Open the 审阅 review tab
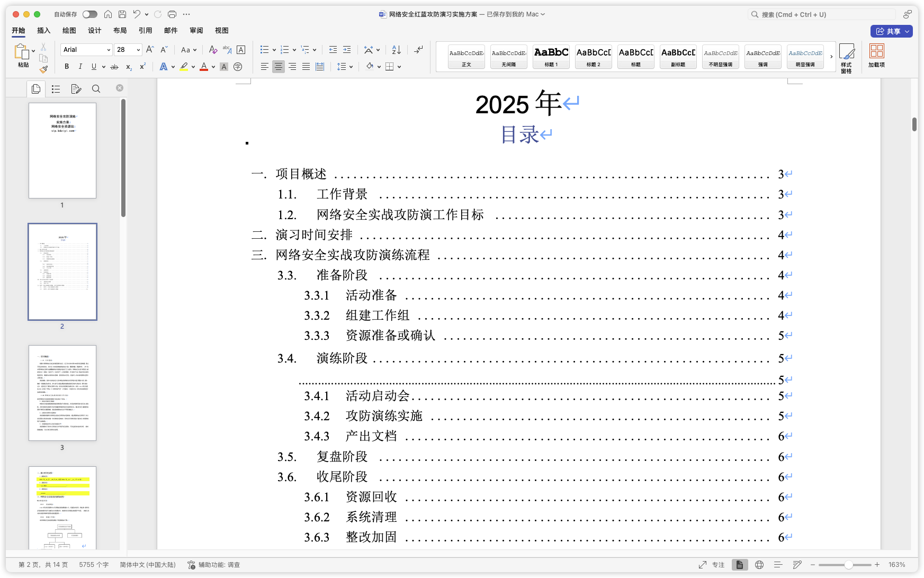This screenshot has width=924, height=578. click(x=196, y=31)
